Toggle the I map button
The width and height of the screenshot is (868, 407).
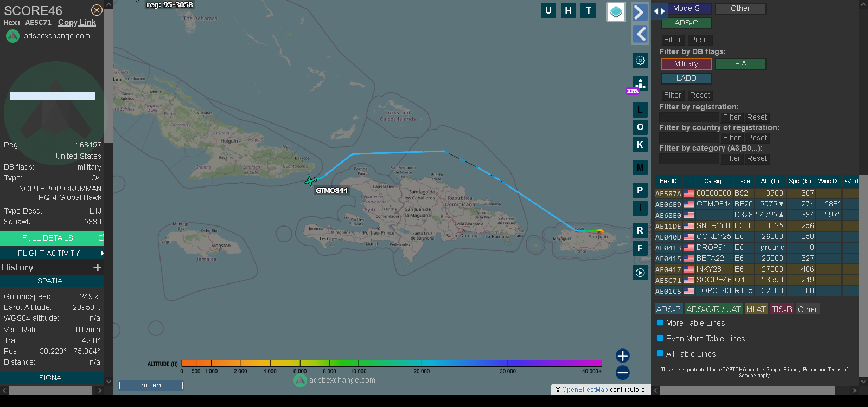(x=640, y=208)
